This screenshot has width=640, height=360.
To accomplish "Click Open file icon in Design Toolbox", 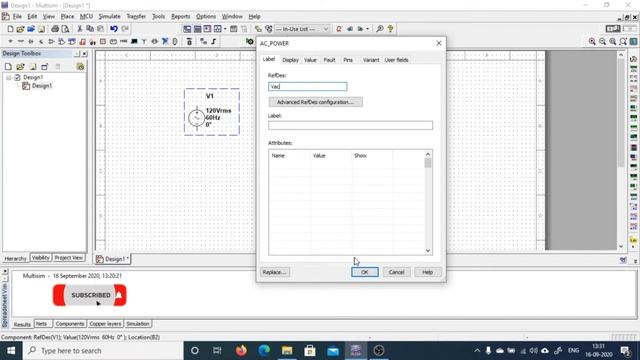I will [20, 67].
